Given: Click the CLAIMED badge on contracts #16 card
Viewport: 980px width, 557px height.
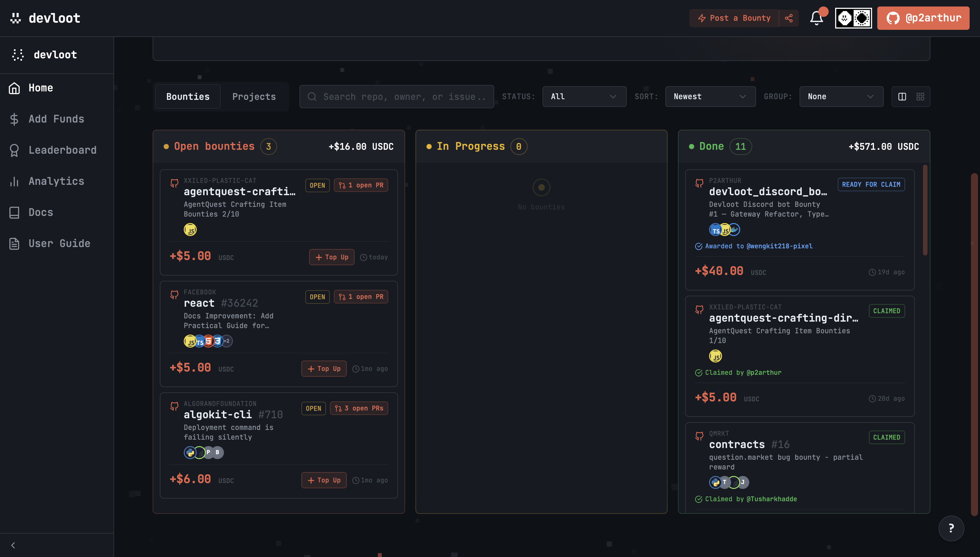Looking at the screenshot, I should tap(886, 437).
